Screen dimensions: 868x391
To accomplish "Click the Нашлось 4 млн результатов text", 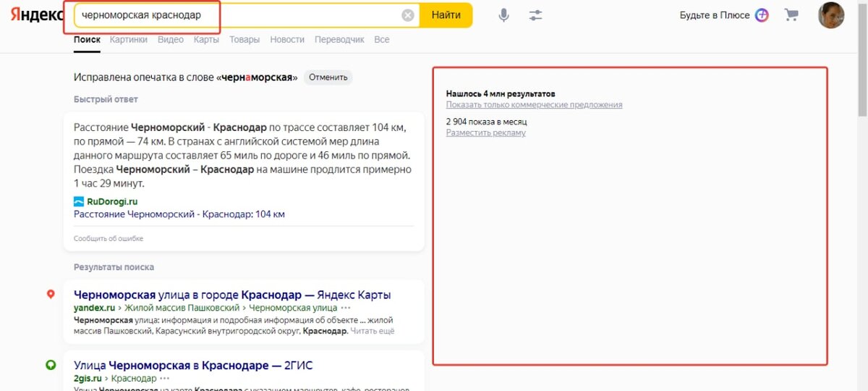I will point(501,94).
